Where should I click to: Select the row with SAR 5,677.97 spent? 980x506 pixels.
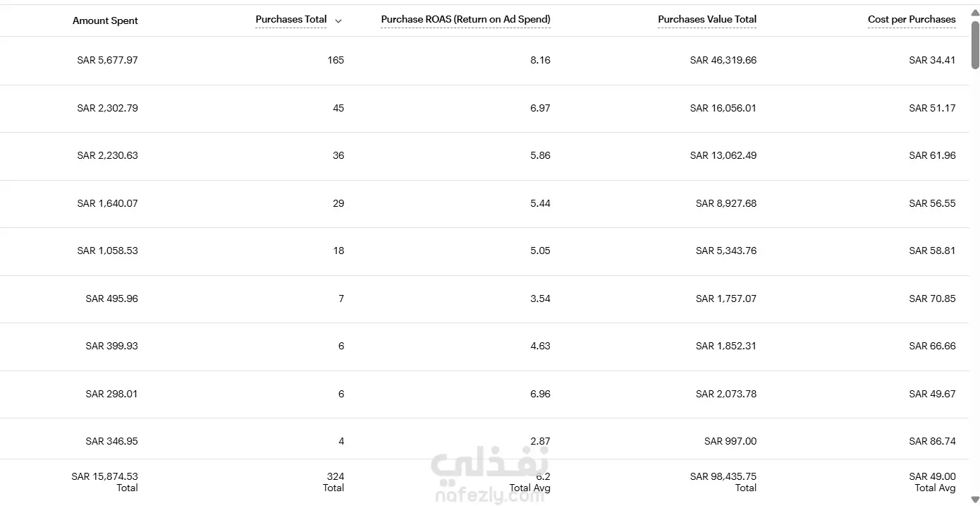484,61
